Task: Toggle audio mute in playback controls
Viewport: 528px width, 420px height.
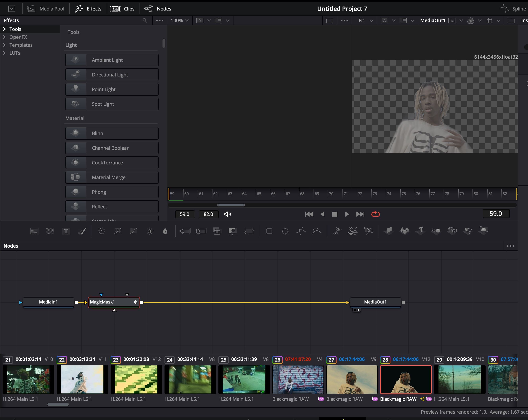Action: click(228, 214)
